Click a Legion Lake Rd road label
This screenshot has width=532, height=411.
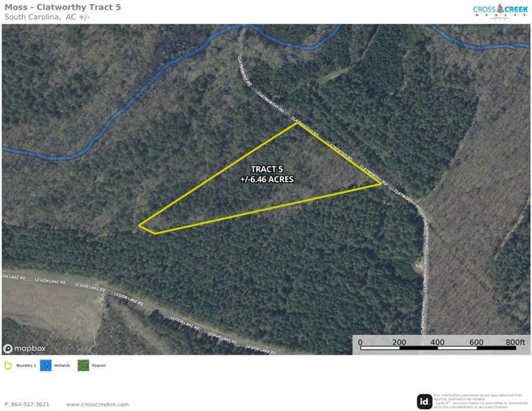(129, 298)
